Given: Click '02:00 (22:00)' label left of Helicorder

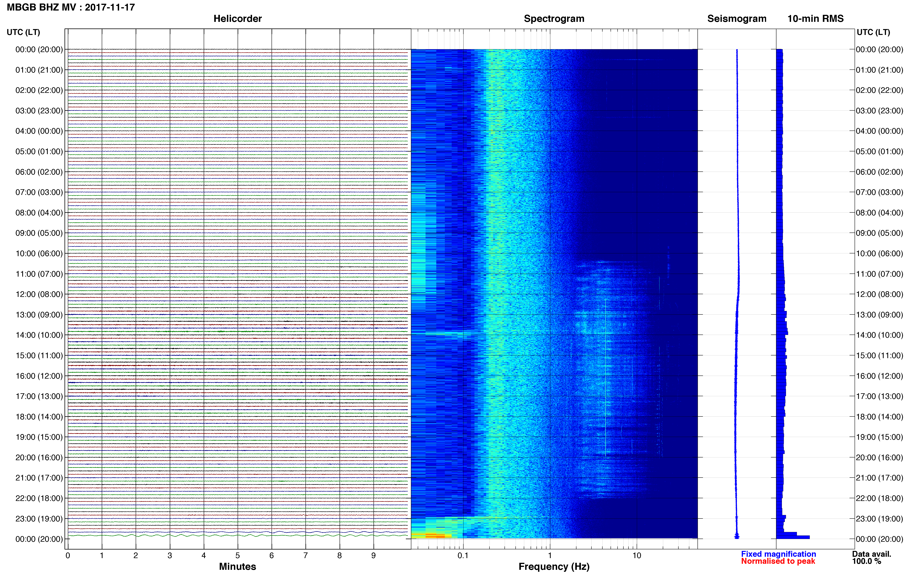Looking at the screenshot, I should (39, 90).
